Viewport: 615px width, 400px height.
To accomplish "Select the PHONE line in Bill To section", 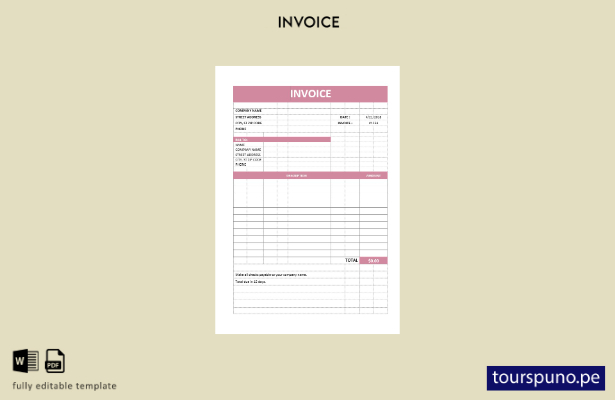I will 241,165.
